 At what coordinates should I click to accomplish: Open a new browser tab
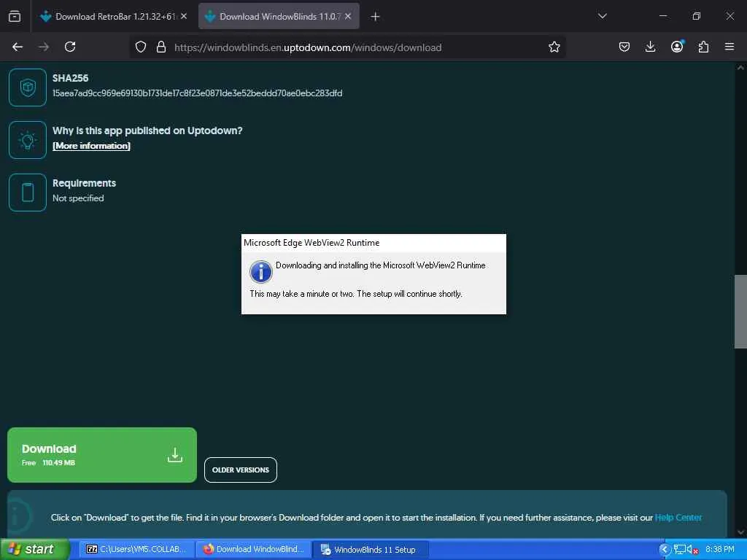[376, 17]
